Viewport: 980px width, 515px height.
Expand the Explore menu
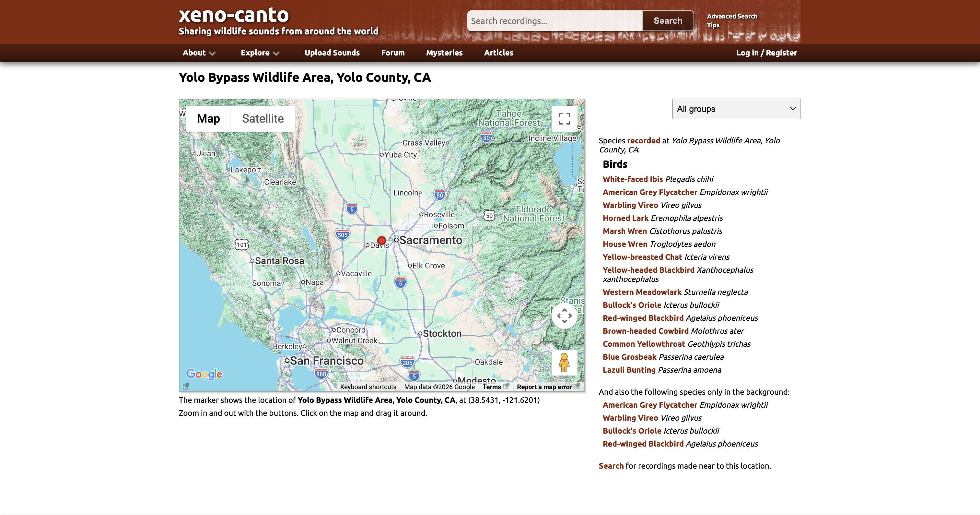point(260,53)
